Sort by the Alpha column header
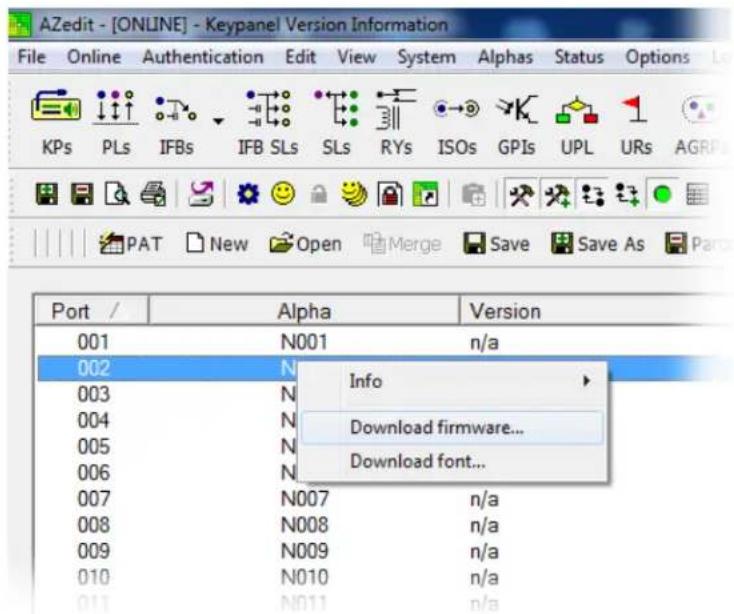The image size is (734, 614). coord(304,311)
